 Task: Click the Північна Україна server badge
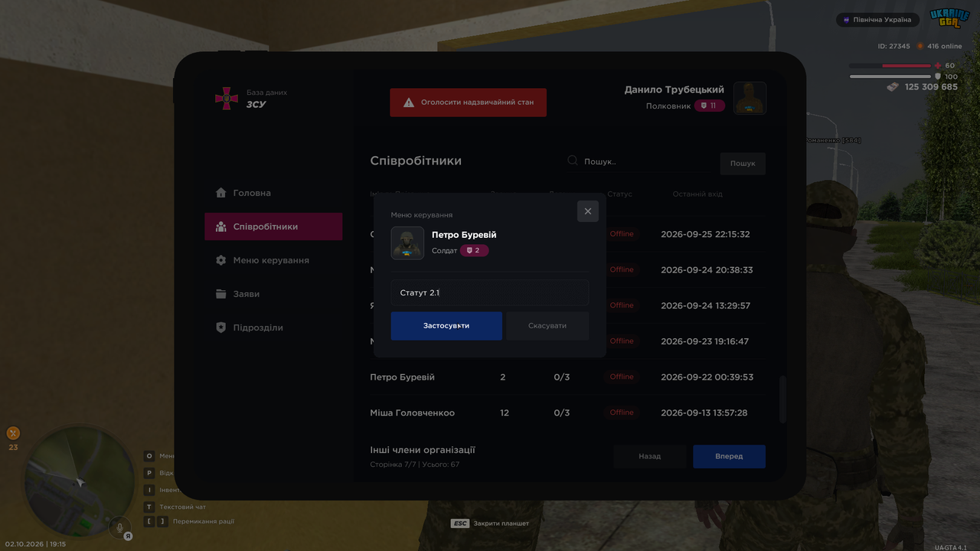pyautogui.click(x=878, y=20)
